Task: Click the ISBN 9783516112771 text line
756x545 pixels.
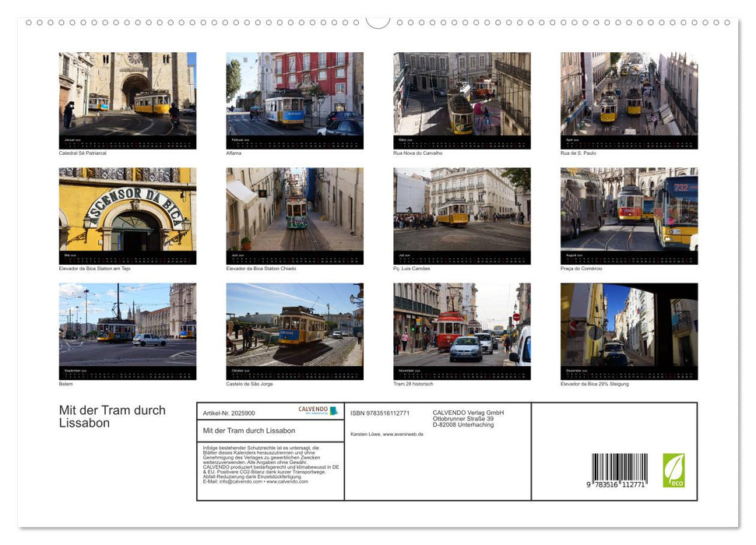Action: tap(378, 413)
